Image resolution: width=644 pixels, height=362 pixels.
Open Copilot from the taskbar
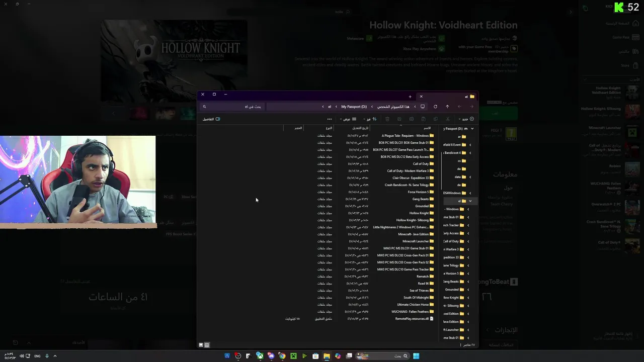click(x=338, y=356)
